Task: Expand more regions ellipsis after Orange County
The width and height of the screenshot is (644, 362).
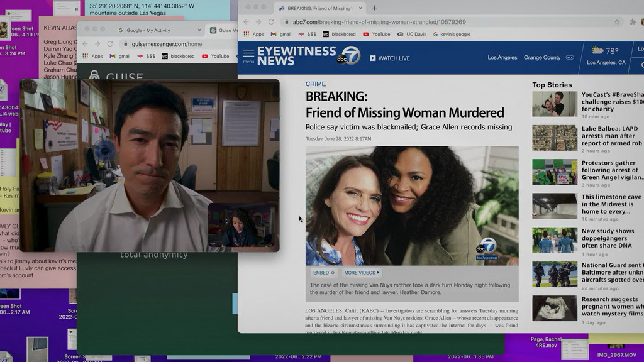Action: 570,57
